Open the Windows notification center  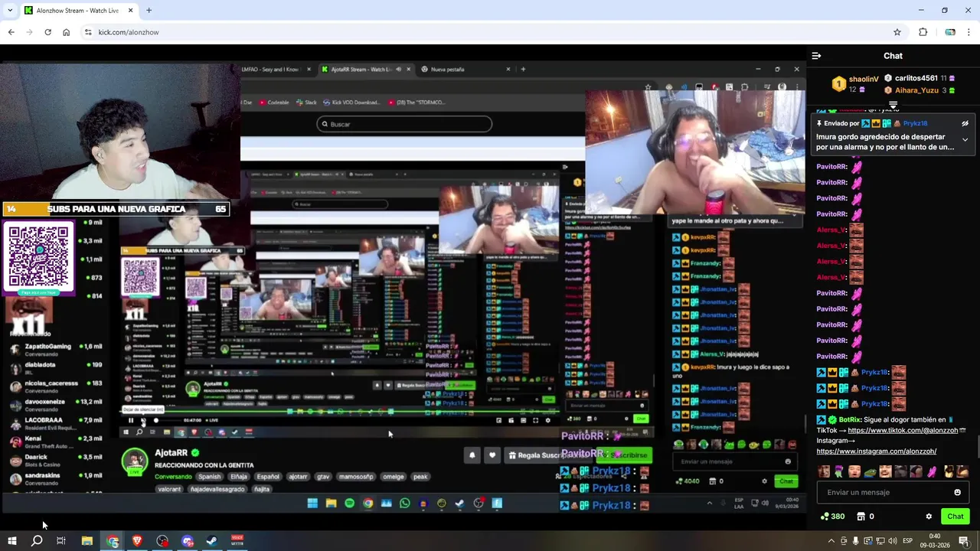click(964, 541)
